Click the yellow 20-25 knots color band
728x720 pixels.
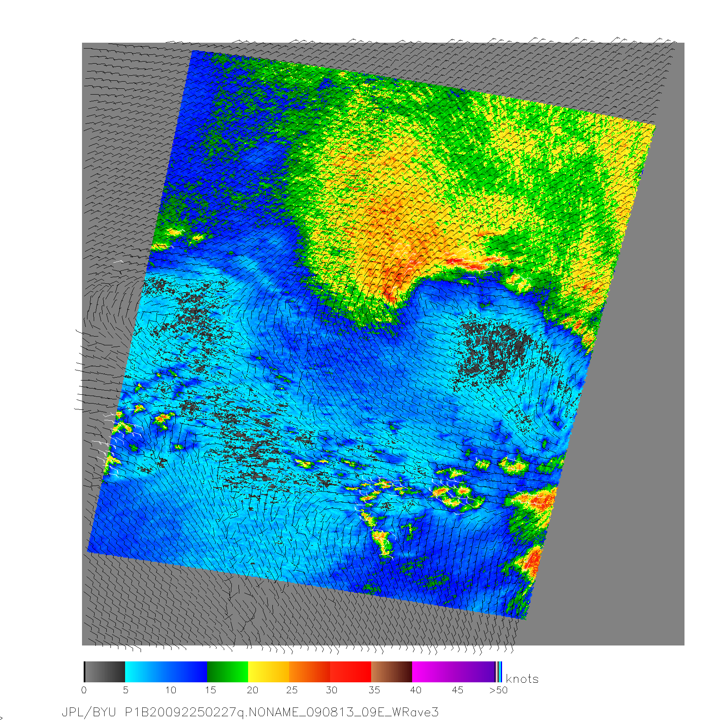pyautogui.click(x=269, y=672)
